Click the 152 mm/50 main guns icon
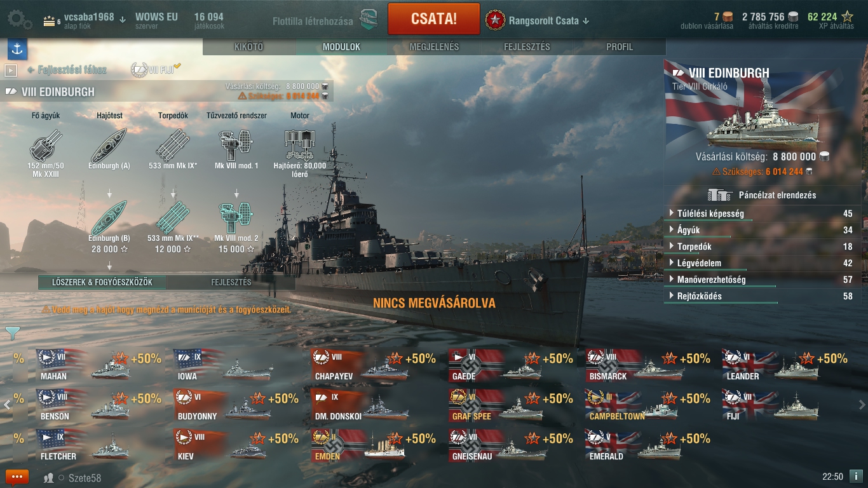 tap(46, 145)
